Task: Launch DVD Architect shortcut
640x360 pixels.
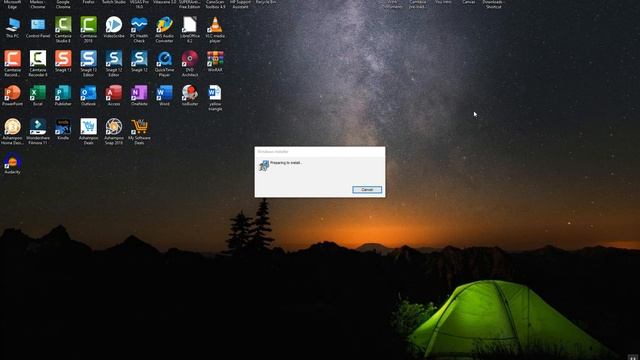Action: pyautogui.click(x=190, y=63)
